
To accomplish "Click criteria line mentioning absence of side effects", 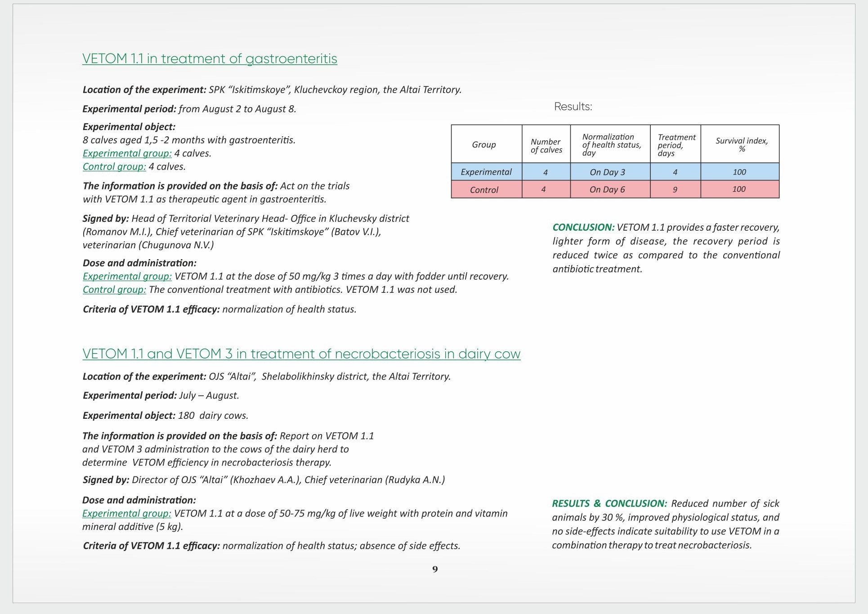I will click(x=272, y=546).
